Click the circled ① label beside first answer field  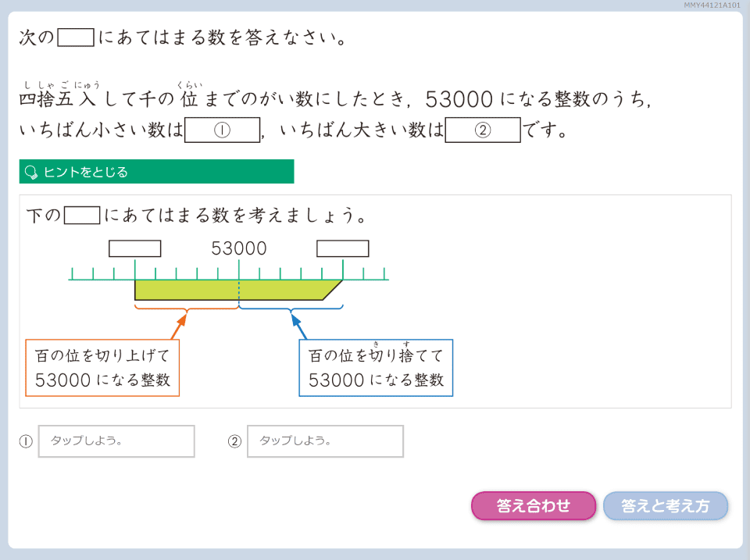[26, 441]
